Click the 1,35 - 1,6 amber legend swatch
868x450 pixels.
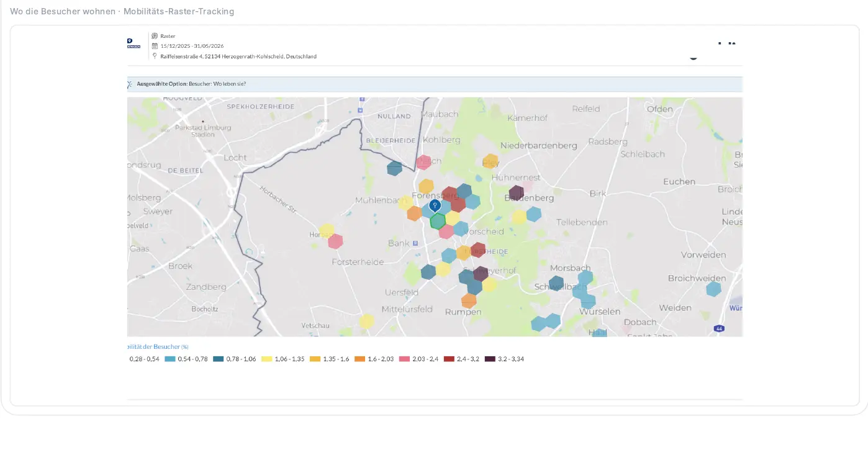(315, 359)
